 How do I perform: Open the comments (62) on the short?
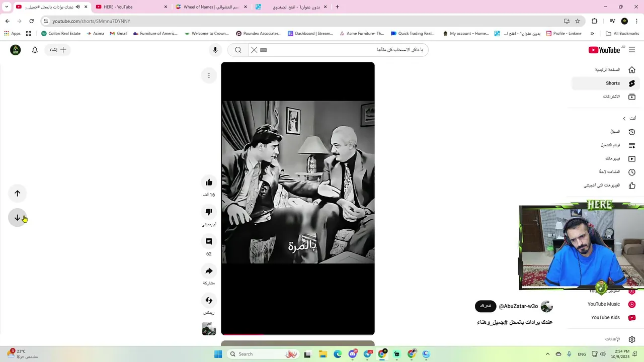[x=209, y=241]
